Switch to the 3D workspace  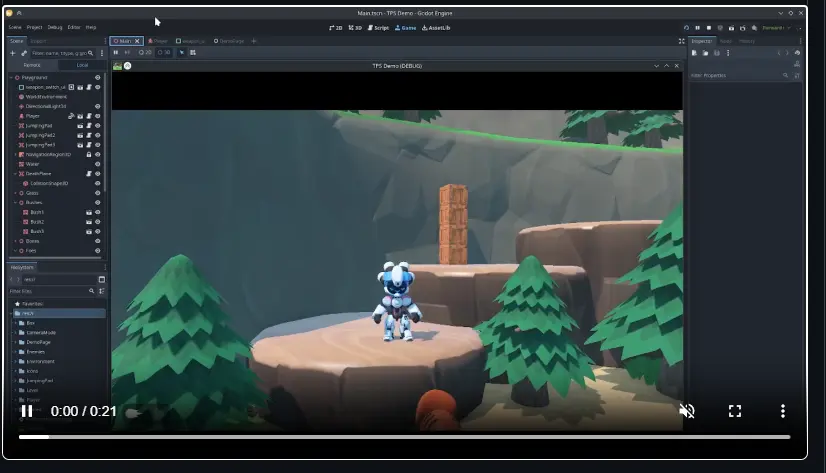tap(355, 28)
